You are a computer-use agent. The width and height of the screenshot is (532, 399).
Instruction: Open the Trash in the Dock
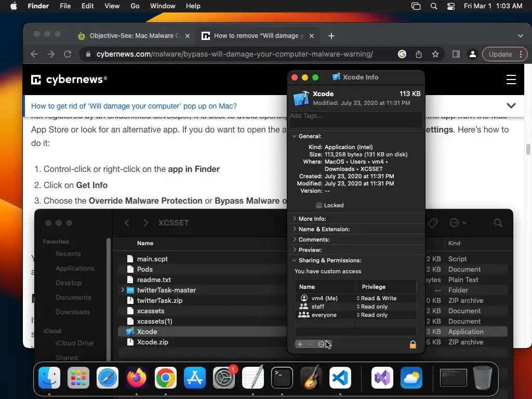coord(483,378)
